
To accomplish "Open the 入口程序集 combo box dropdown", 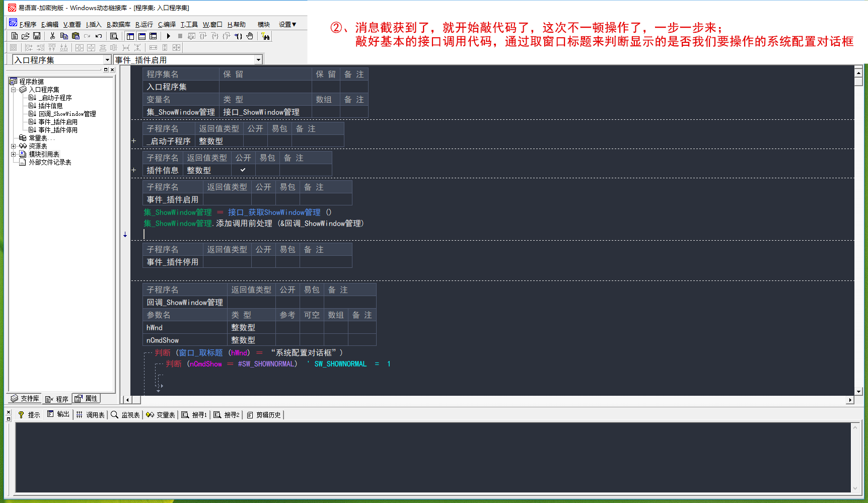I will (x=107, y=60).
